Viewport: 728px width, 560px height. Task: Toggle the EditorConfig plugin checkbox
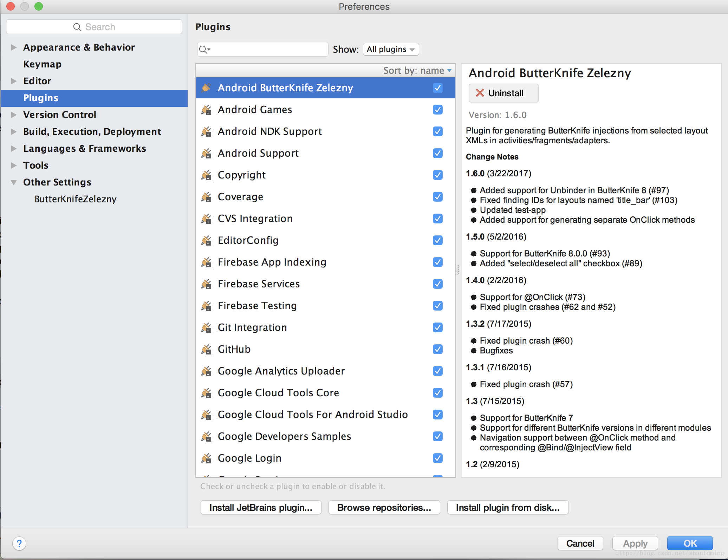(438, 240)
